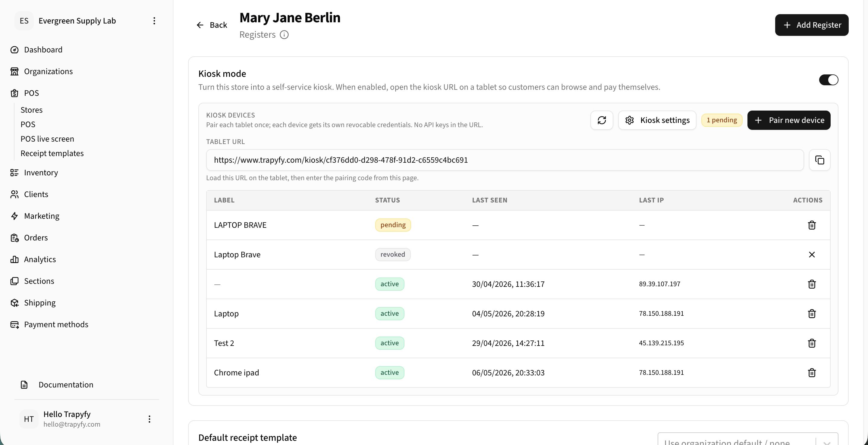Go to Organizations in the sidebar
Viewport: 868px width, 445px height.
[48, 71]
